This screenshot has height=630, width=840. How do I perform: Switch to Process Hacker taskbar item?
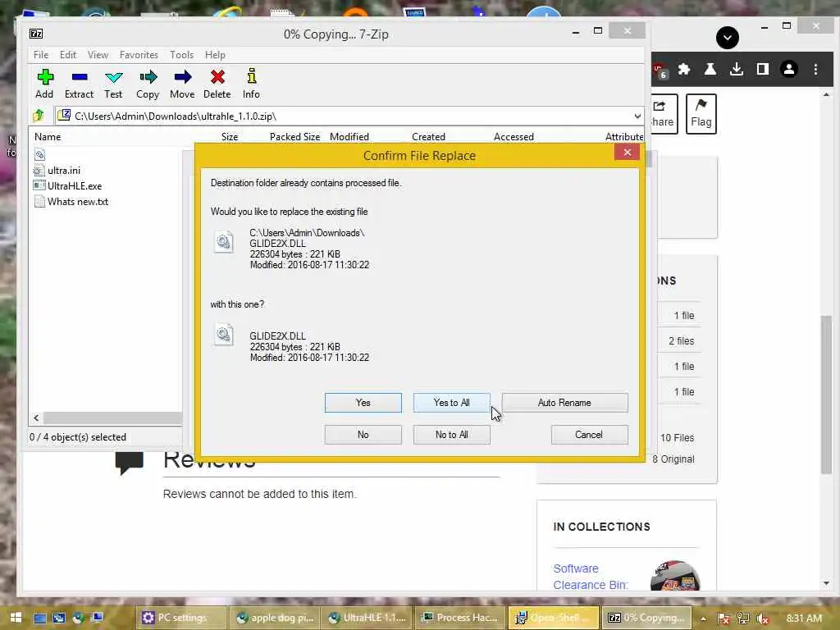pyautogui.click(x=459, y=618)
